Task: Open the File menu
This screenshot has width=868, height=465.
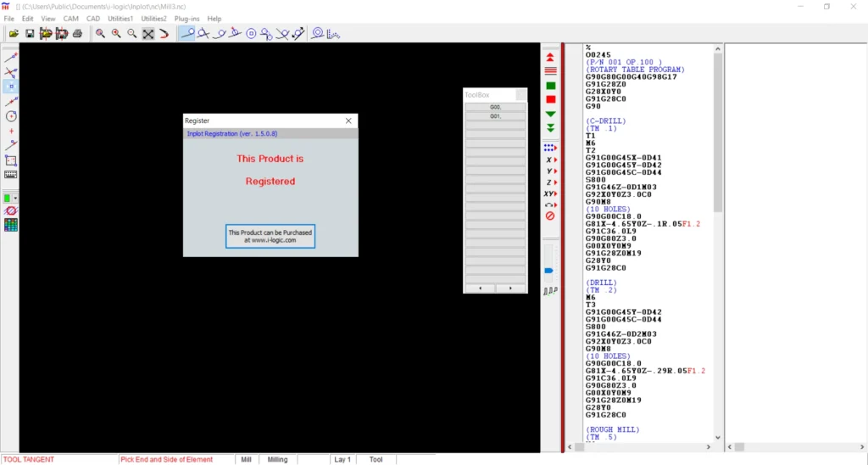Action: (8, 19)
